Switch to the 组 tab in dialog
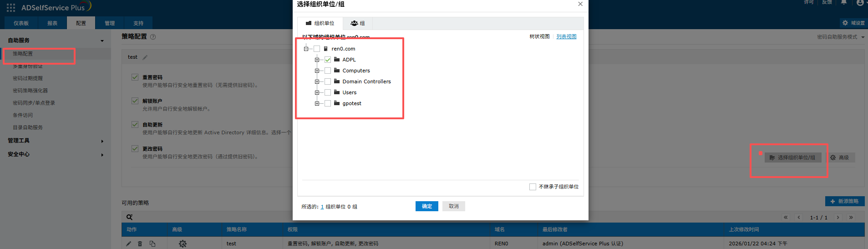This screenshot has height=249, width=868. [x=358, y=23]
